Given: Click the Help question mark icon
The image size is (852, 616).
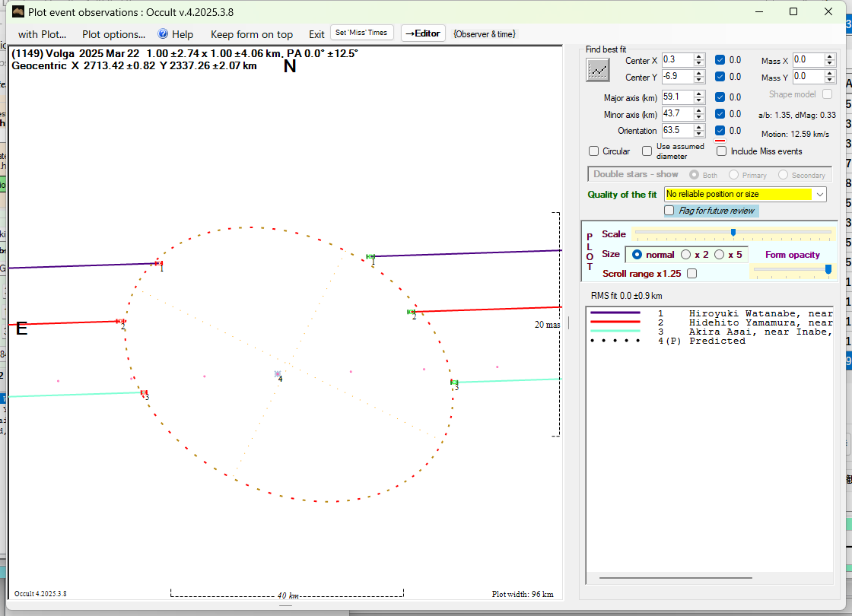Looking at the screenshot, I should 163,34.
